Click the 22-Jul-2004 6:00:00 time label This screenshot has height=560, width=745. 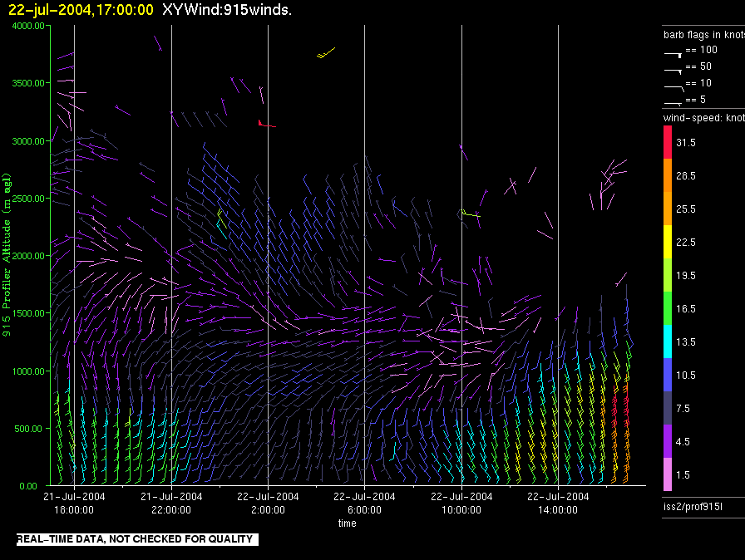point(364,503)
